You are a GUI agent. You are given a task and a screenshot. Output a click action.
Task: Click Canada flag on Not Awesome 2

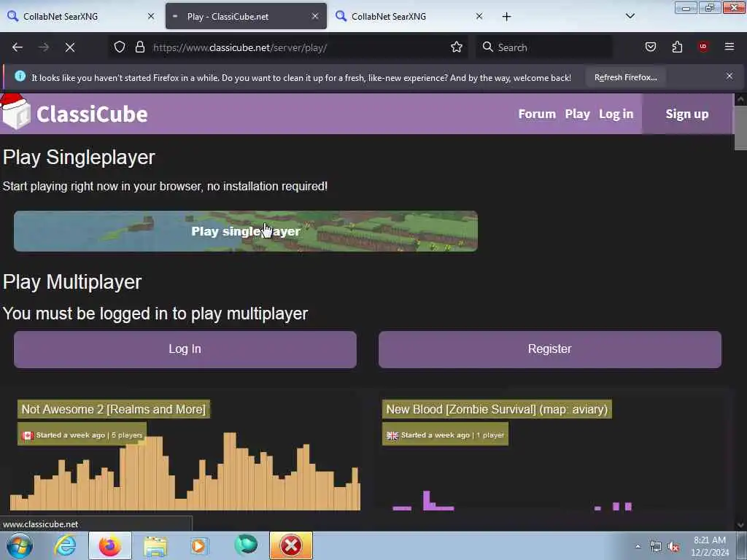pos(27,435)
